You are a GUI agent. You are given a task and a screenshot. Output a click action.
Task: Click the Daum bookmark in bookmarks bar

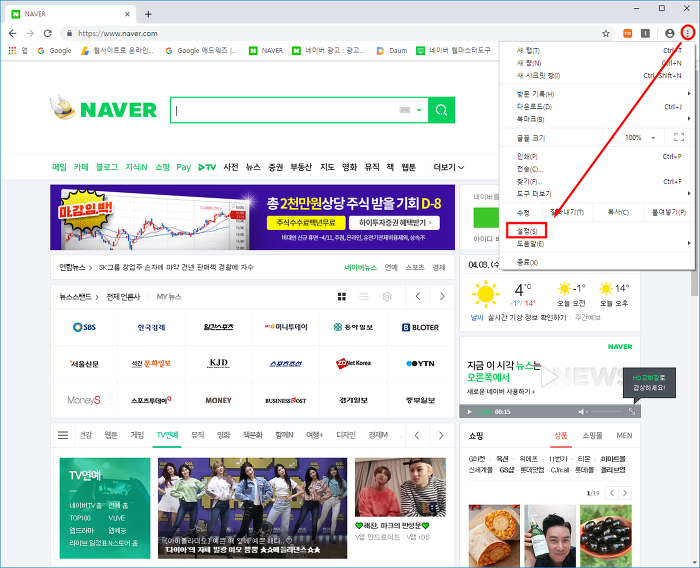coord(392,50)
